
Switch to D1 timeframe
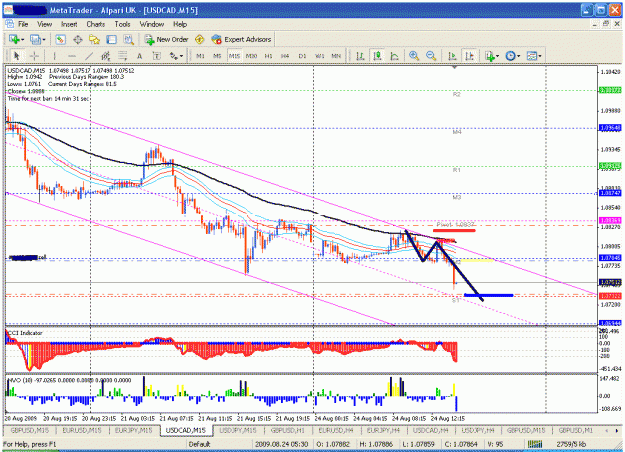point(303,56)
